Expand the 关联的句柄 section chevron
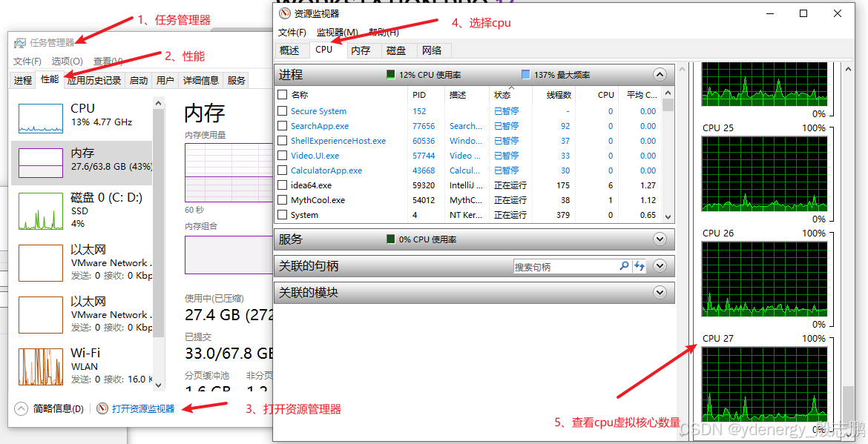868x444 pixels. 660,266
